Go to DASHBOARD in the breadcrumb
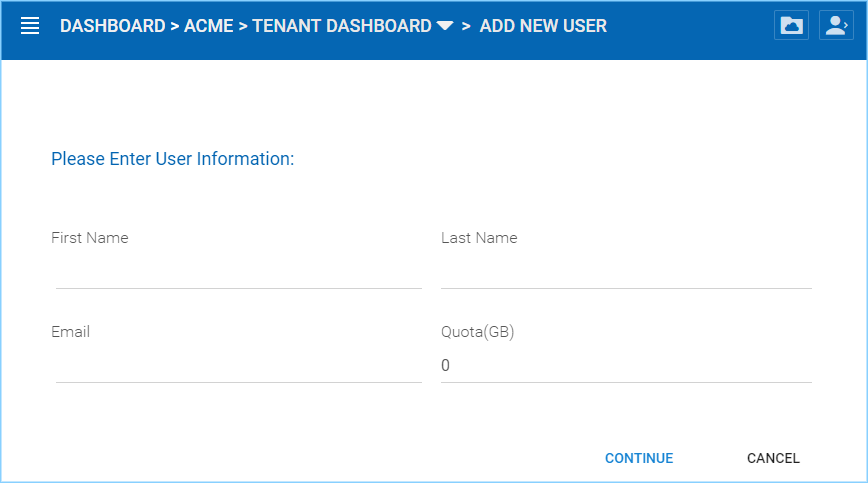The height and width of the screenshot is (483, 868). click(x=112, y=26)
